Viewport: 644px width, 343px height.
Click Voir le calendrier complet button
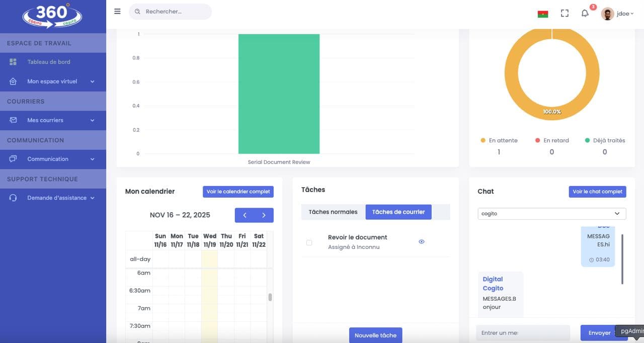(x=238, y=192)
